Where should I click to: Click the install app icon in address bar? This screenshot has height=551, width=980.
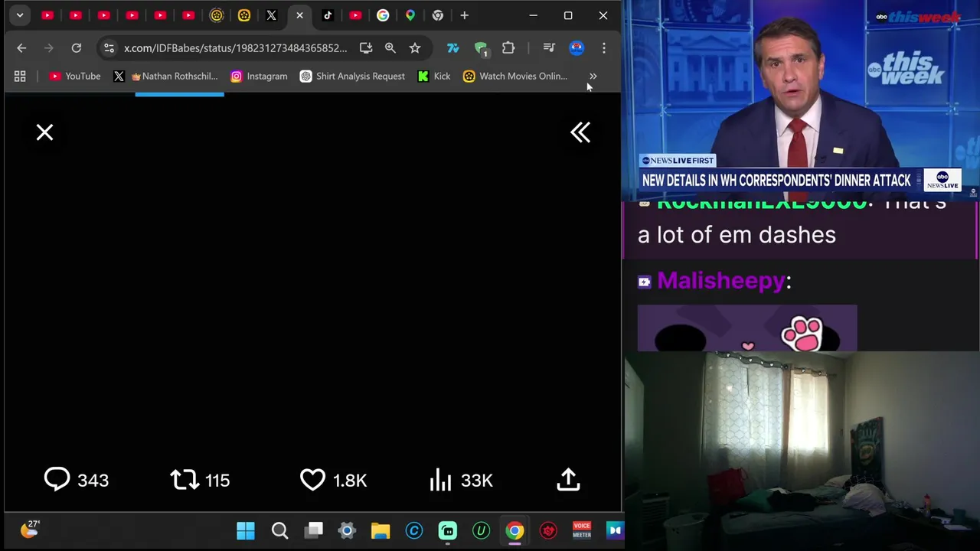pos(366,48)
